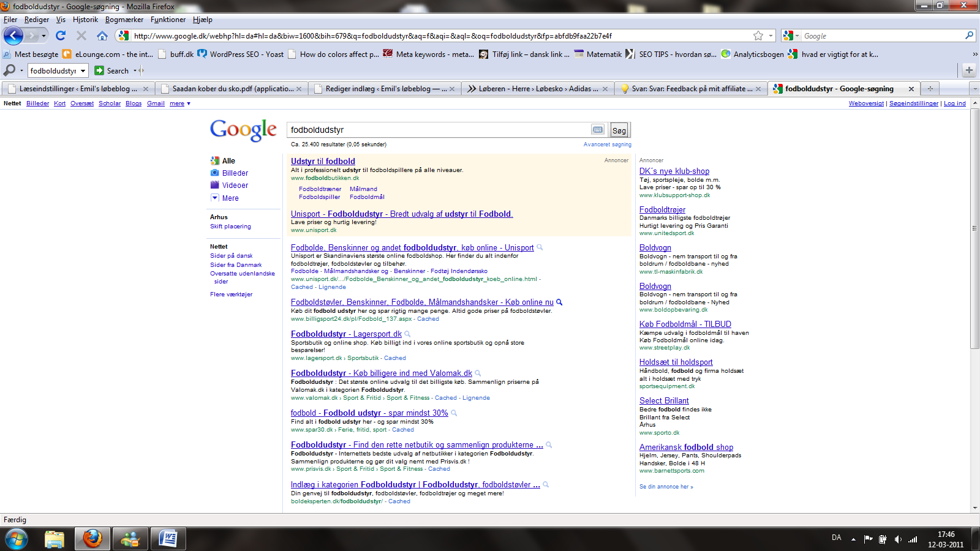Image resolution: width=980 pixels, height=551 pixels.
Task: Reload the current page
Action: (x=61, y=36)
